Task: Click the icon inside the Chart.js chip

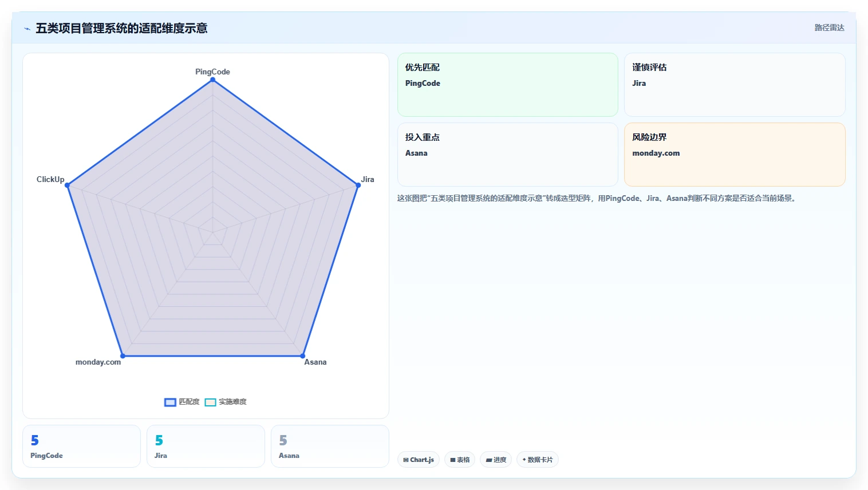Action: tap(406, 460)
